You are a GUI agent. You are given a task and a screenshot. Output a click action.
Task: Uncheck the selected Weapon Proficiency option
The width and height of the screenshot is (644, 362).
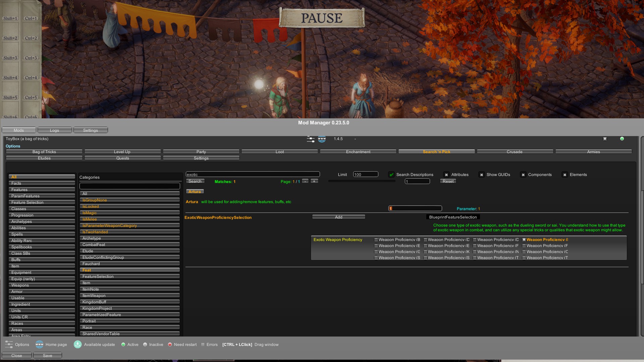525,239
